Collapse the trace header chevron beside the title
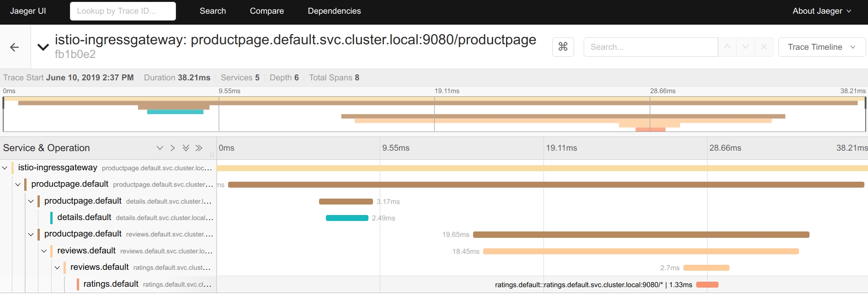The width and height of the screenshot is (868, 294). click(x=43, y=47)
